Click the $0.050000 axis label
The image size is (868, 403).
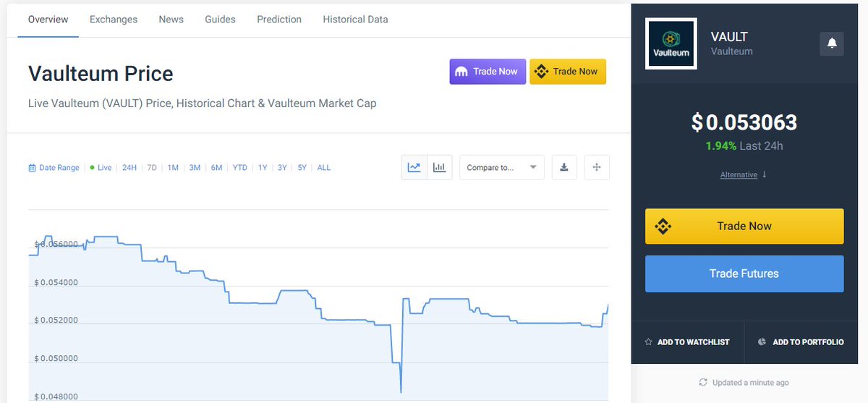point(56,359)
